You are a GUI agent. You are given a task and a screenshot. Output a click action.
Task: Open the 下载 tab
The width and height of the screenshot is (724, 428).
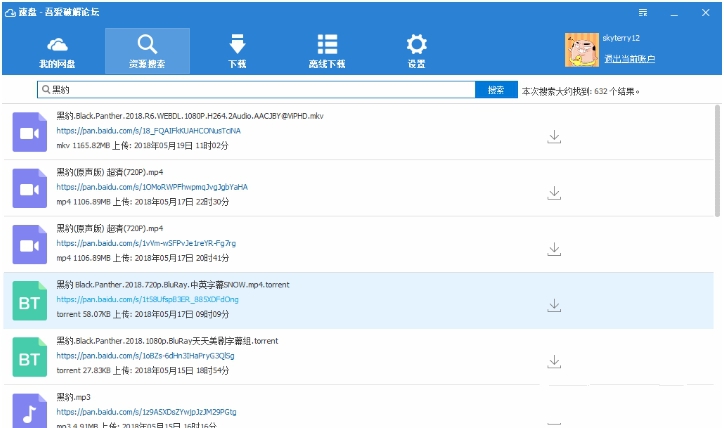[x=237, y=52]
